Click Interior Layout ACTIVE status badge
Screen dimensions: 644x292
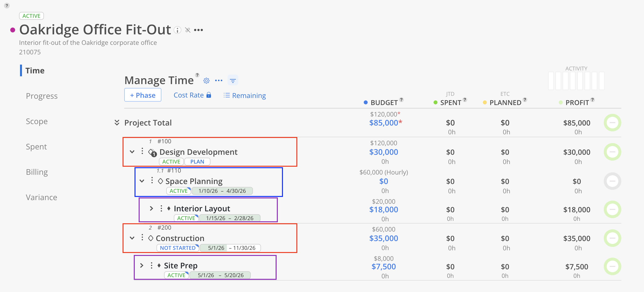tap(186, 218)
